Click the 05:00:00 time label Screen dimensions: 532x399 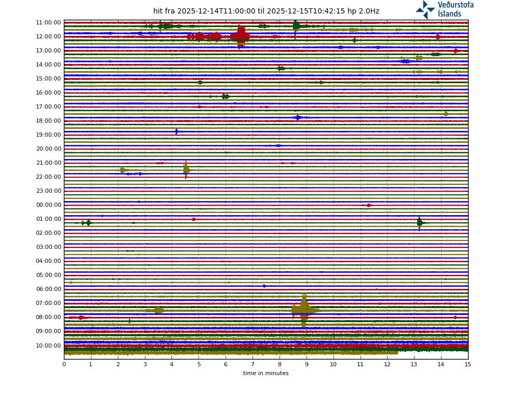(x=48, y=275)
